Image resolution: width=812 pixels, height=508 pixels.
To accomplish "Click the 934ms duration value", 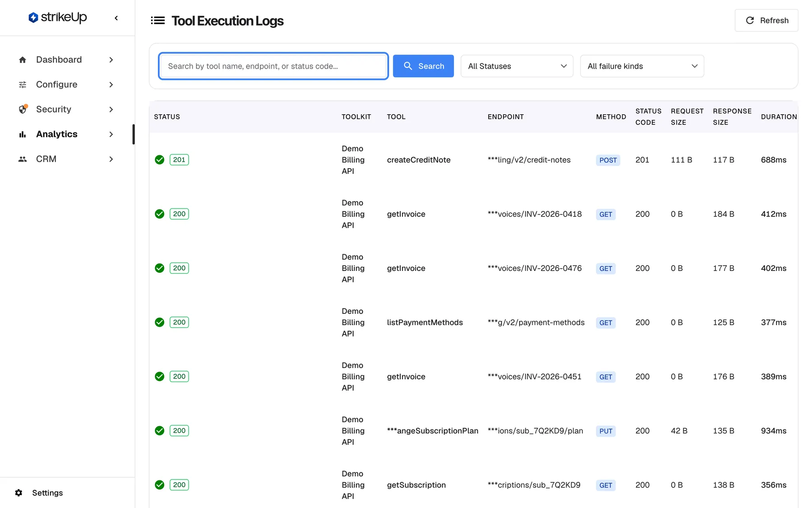I will tap(774, 431).
